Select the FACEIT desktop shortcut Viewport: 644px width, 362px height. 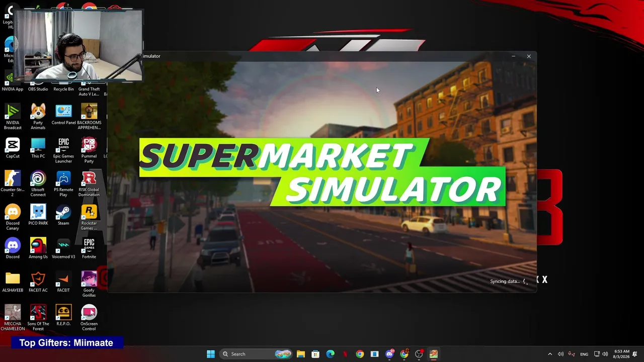point(63,282)
